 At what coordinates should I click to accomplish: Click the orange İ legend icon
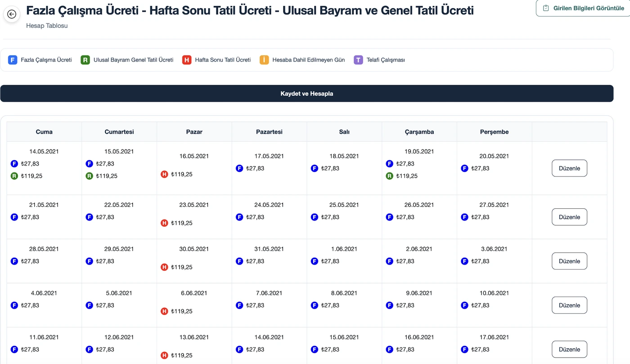point(264,60)
